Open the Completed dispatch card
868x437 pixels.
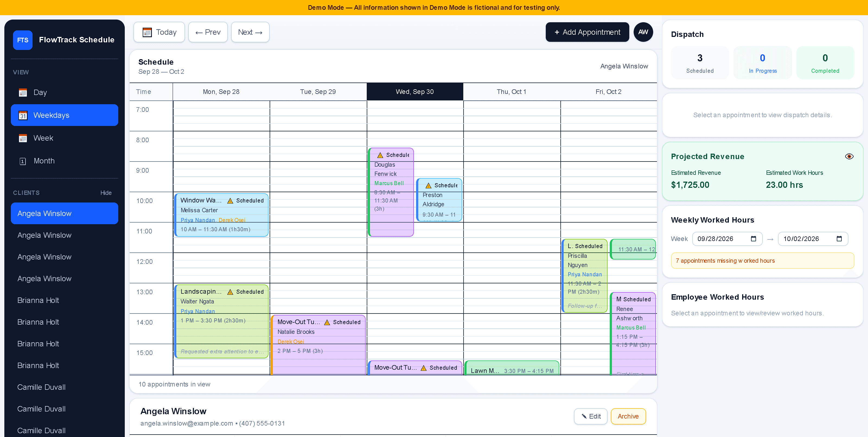825,63
